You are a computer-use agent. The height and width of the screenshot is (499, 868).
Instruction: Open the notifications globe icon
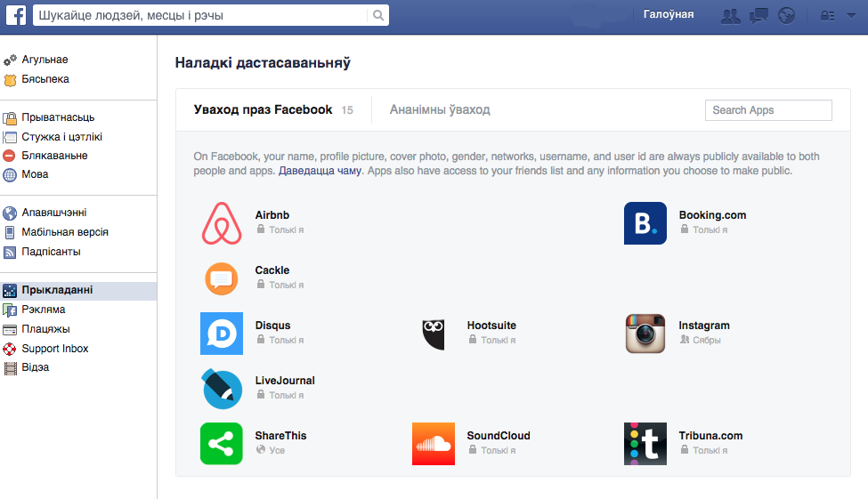[787, 15]
